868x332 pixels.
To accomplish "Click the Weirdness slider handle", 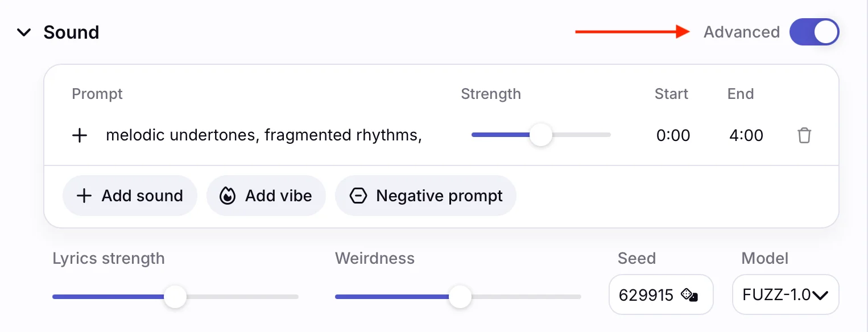I will point(460,296).
